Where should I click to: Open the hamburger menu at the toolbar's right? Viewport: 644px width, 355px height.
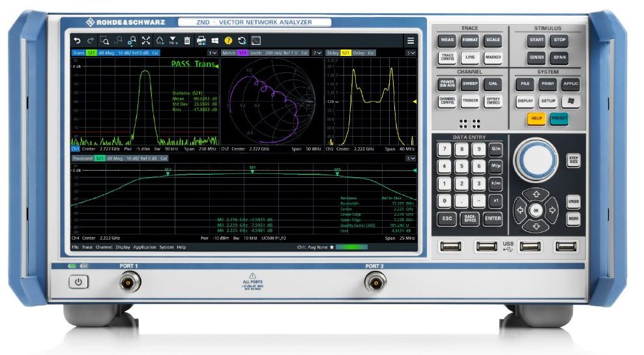tap(411, 40)
